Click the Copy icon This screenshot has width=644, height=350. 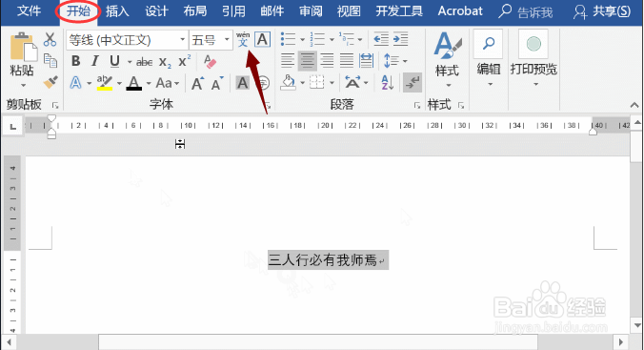[50, 61]
